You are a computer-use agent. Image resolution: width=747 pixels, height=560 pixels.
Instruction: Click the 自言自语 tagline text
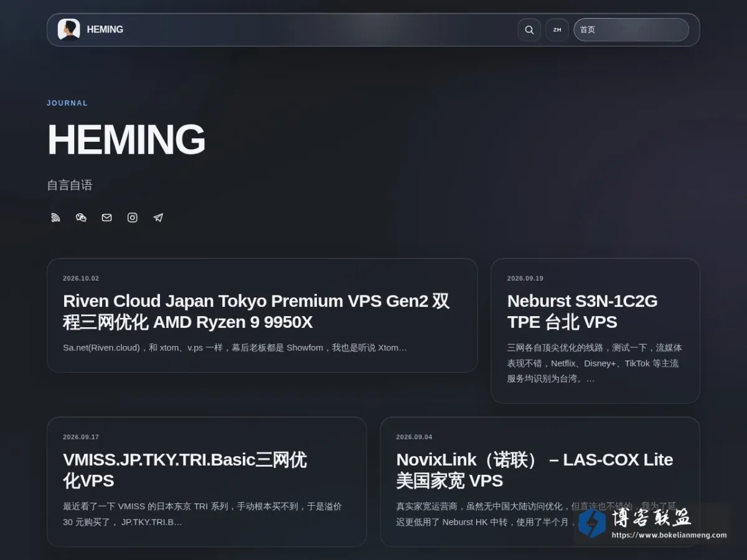pyautogui.click(x=70, y=185)
